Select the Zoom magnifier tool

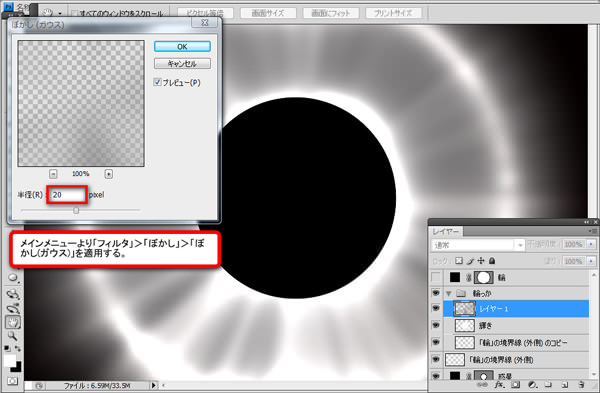click(x=13, y=336)
